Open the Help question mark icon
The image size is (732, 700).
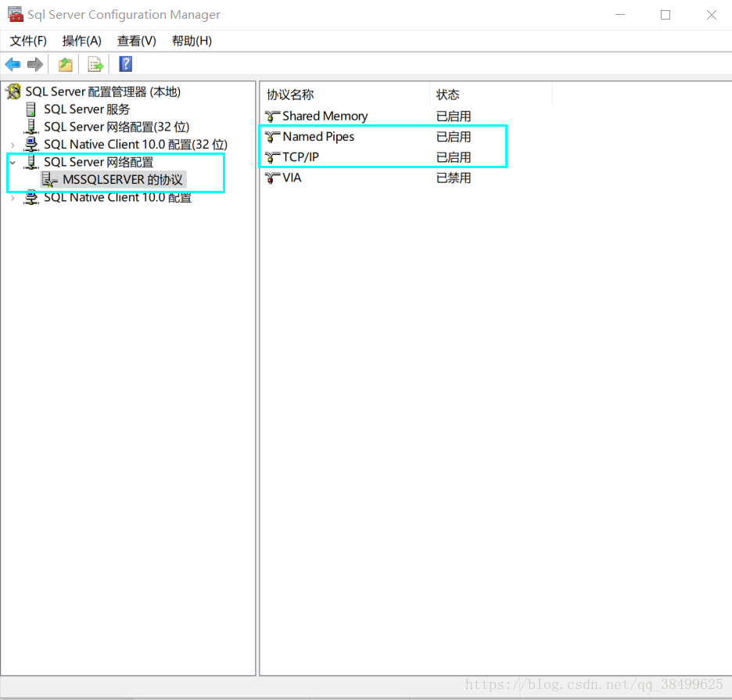(x=126, y=64)
